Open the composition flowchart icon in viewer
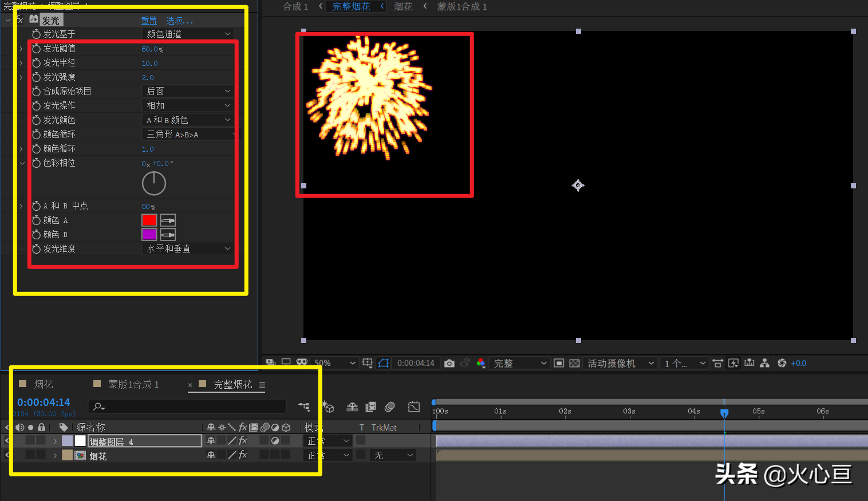The height and width of the screenshot is (501, 868). [x=765, y=363]
